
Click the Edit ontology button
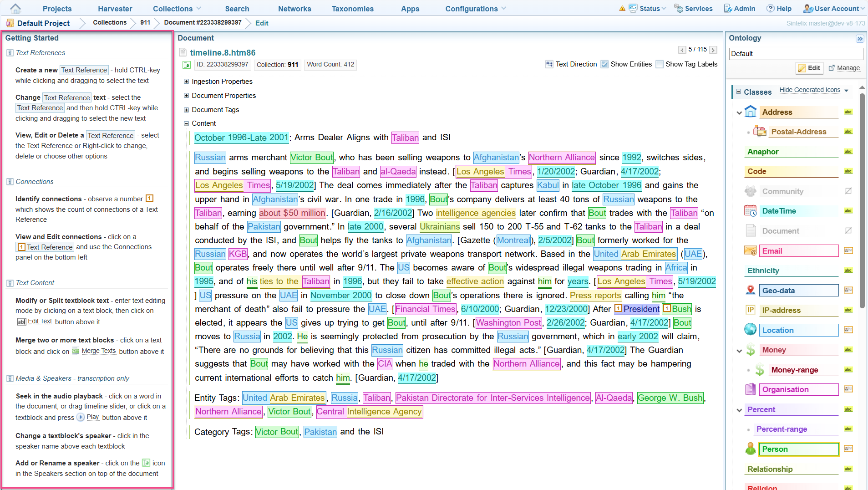point(809,68)
